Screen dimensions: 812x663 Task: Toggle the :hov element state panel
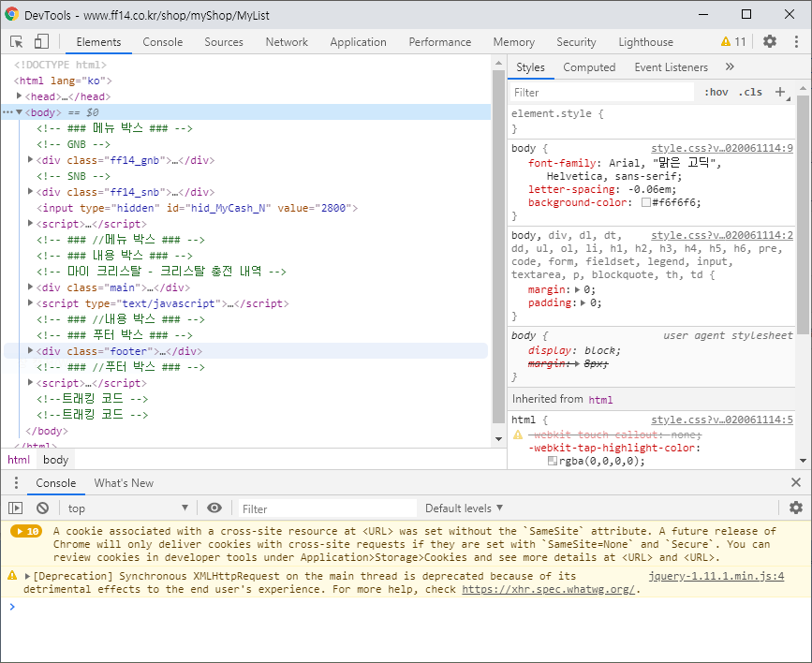[716, 93]
